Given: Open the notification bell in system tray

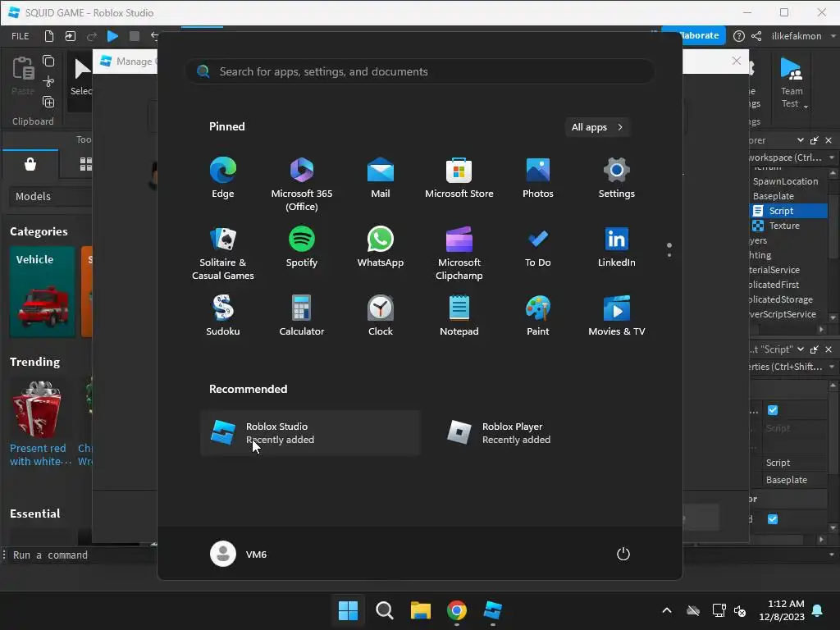Looking at the screenshot, I should point(818,610).
